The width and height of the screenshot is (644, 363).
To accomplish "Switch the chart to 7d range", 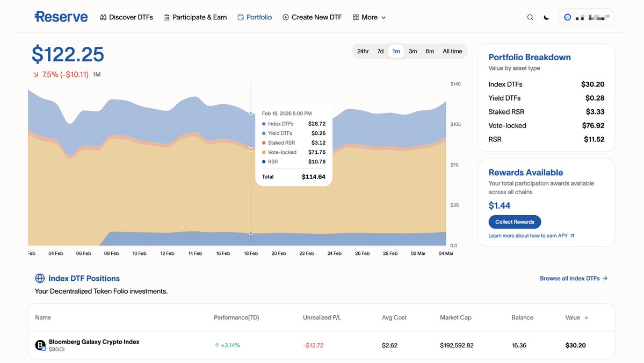I will [380, 52].
